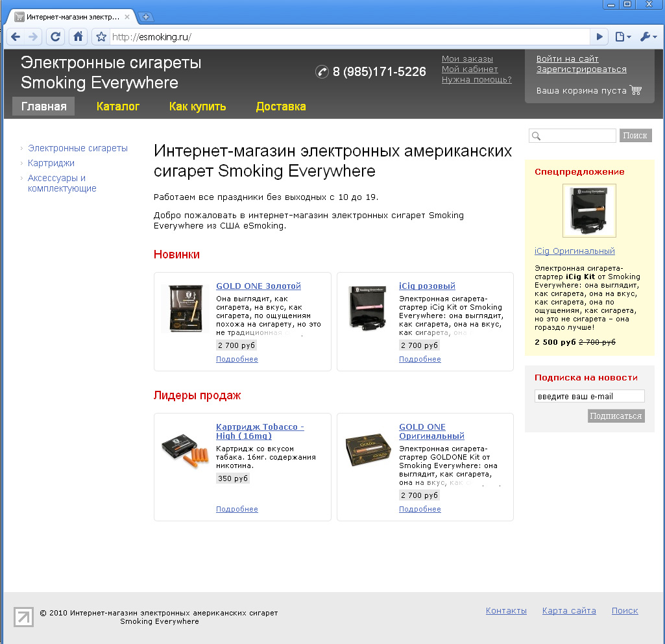The width and height of the screenshot is (665, 644).
Task: Open the Нужна помощь? link
Action: click(477, 80)
